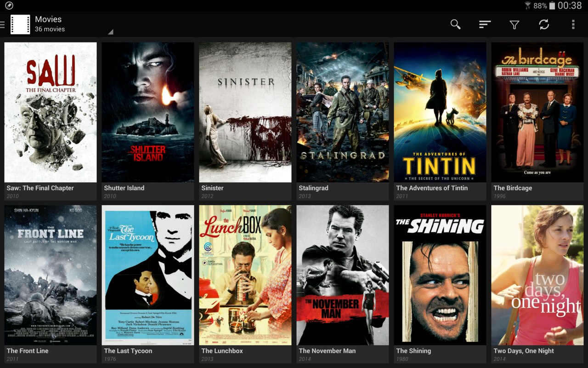This screenshot has height=368, width=588.
Task: Select 'The Adventures of Tintin' title caption
Action: point(432,188)
